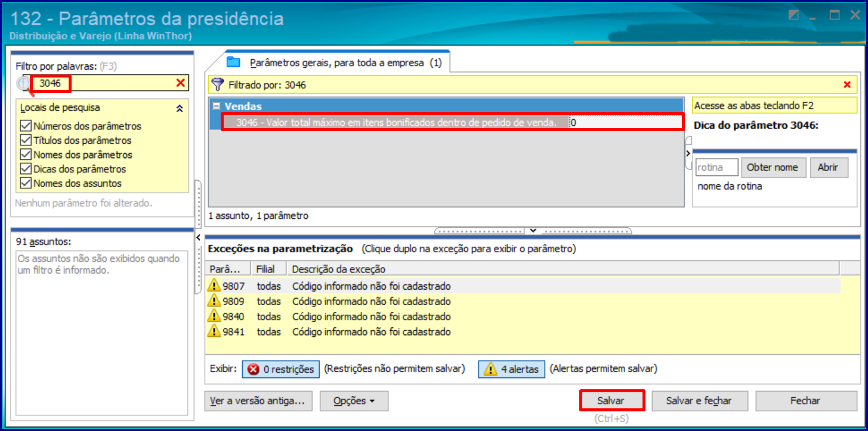This screenshot has height=431, width=868.
Task: Click 'Nenhum parâmetro foi alterado.' status text
Action: pos(84,203)
